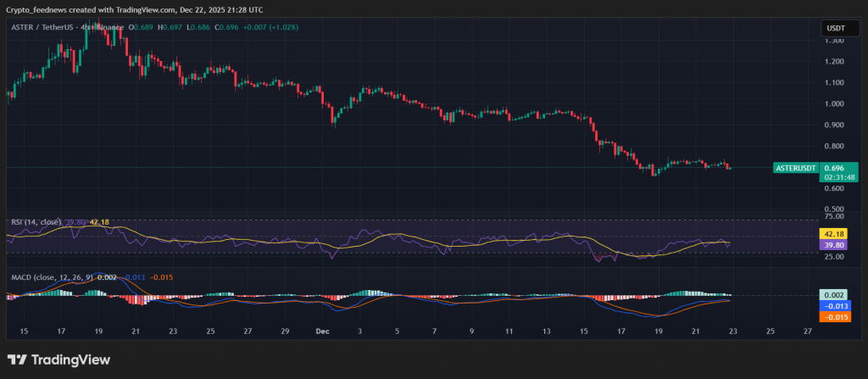Click the blue -0.013 MACD value tag
Image resolution: width=868 pixels, height=379 pixels.
pyautogui.click(x=832, y=305)
